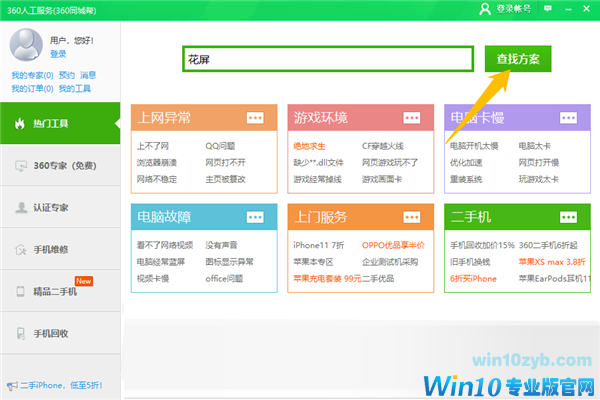Select 没有声音 entry

coord(221,245)
